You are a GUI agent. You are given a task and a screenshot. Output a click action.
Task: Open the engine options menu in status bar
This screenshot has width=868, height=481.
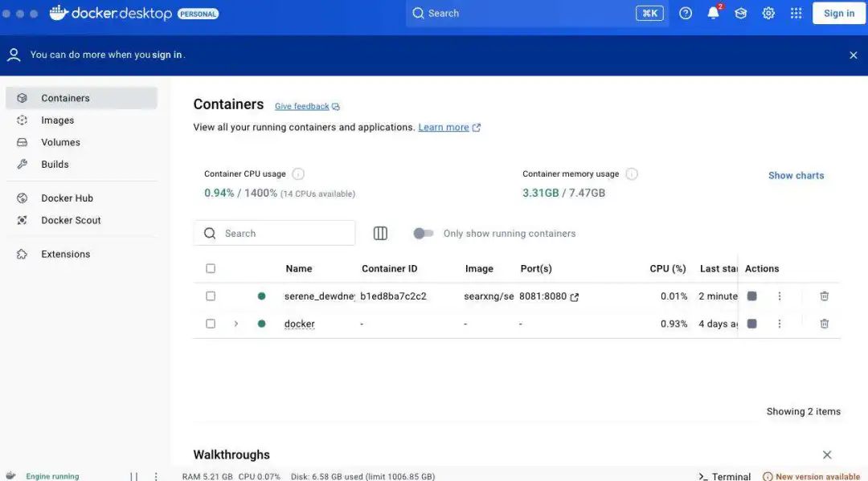(x=156, y=476)
